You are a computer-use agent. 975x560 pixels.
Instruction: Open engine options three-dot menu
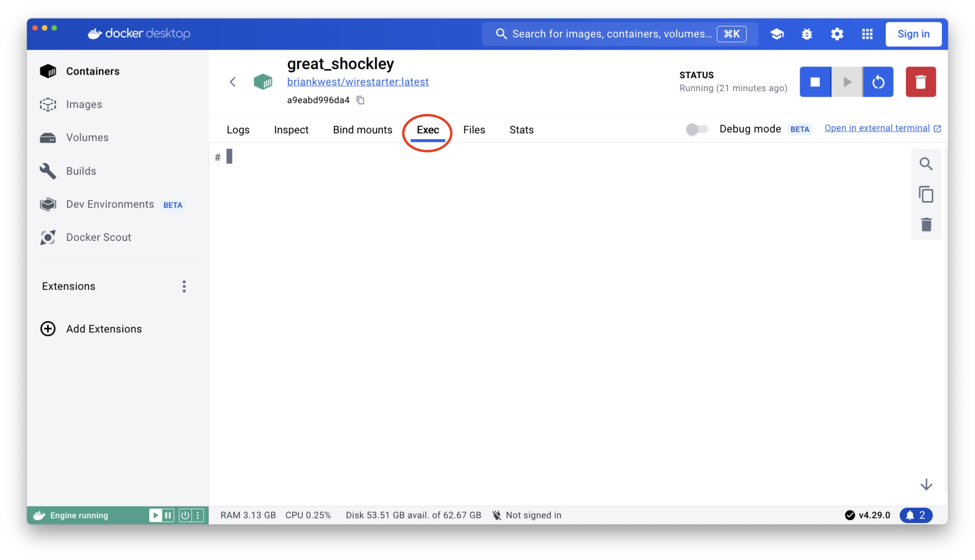(x=198, y=515)
